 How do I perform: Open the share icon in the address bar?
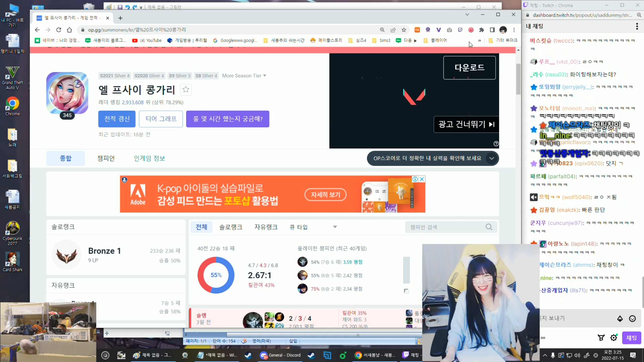coord(393,30)
